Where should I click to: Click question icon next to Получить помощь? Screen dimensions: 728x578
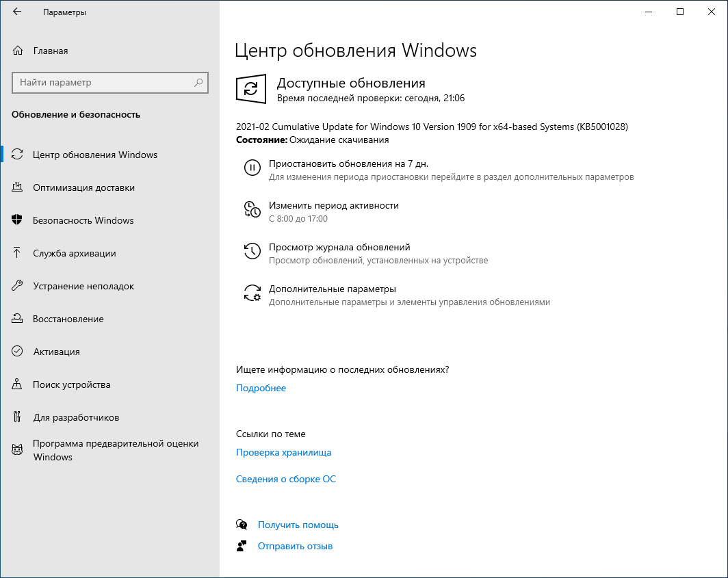[x=242, y=524]
